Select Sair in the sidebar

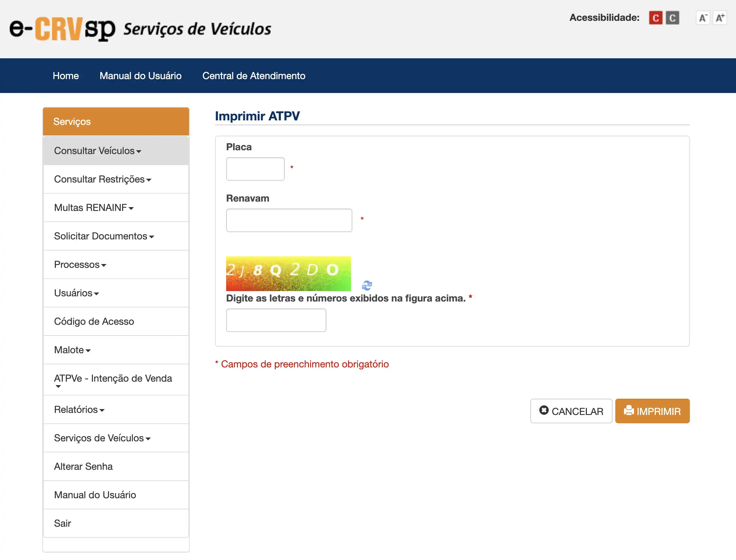[x=63, y=523]
